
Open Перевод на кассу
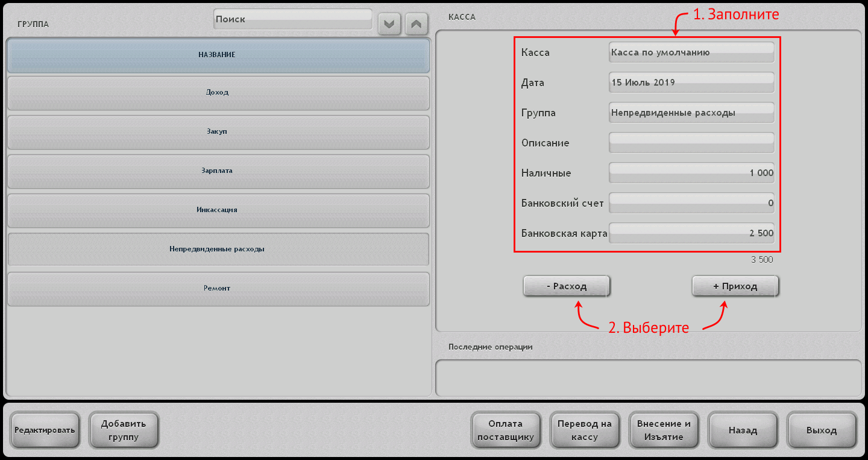pyautogui.click(x=585, y=430)
